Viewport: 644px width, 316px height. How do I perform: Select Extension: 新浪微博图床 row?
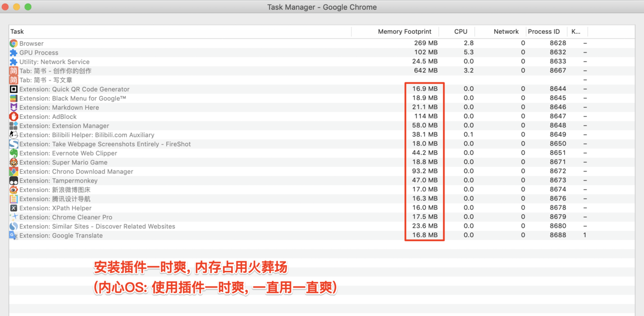[x=322, y=190]
